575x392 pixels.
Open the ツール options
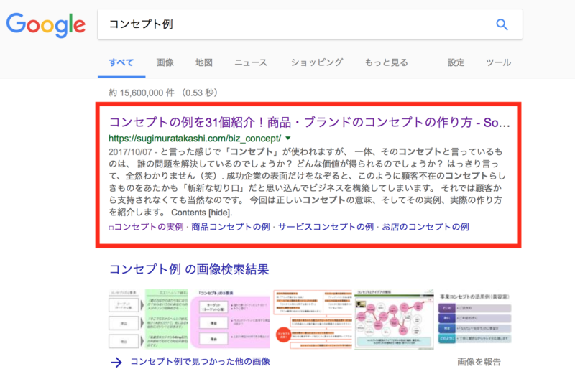498,62
